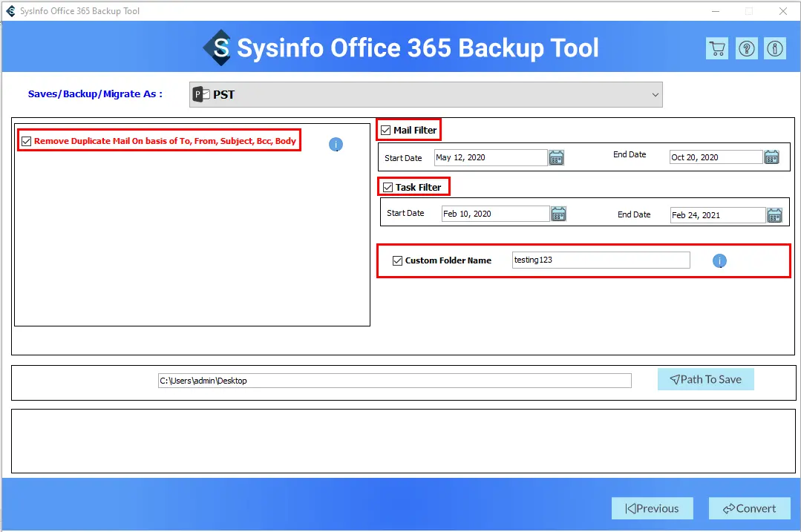This screenshot has height=532, width=801.
Task: Open the shopping cart buy icon
Action: (x=717, y=48)
